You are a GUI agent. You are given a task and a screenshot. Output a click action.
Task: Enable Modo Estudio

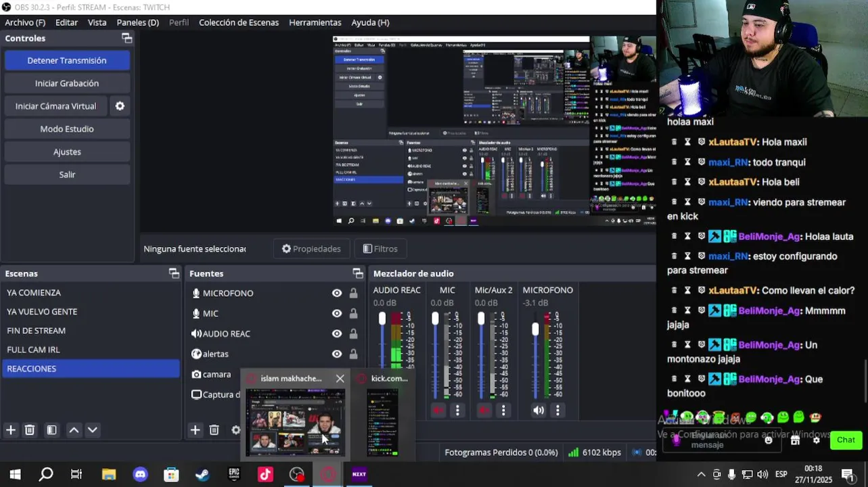click(x=67, y=129)
